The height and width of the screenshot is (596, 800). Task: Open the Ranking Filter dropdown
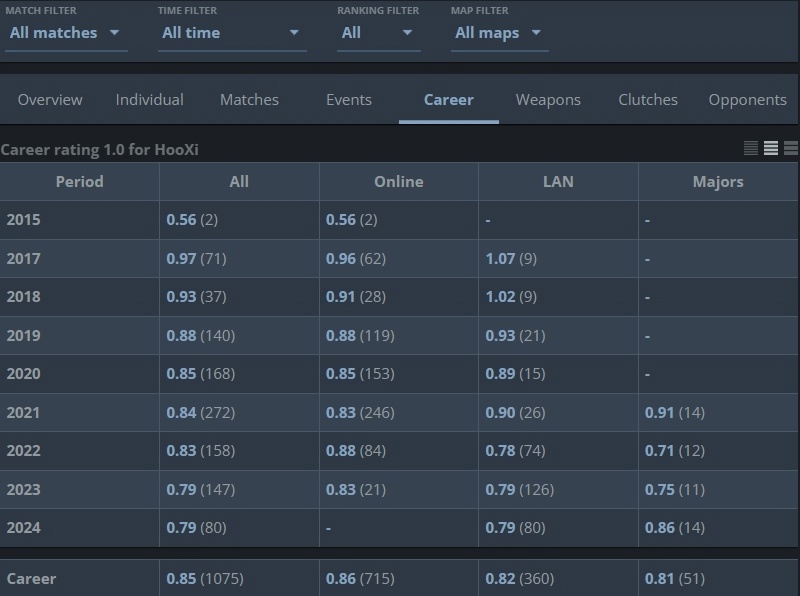[377, 33]
